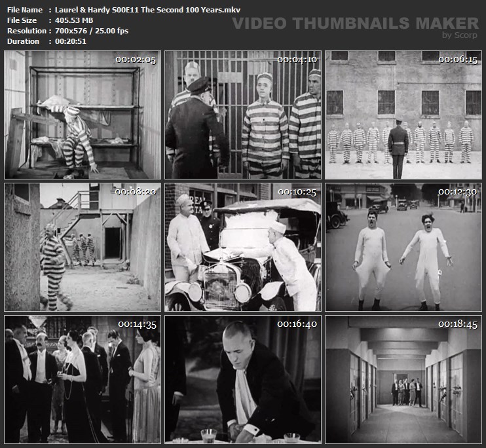Click the 'File Name' label

pyautogui.click(x=25, y=10)
